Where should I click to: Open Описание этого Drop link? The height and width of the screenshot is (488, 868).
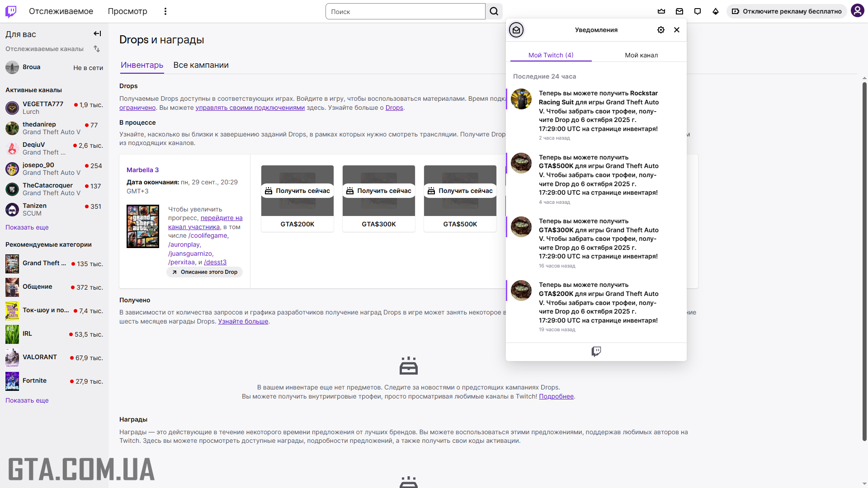tap(205, 272)
